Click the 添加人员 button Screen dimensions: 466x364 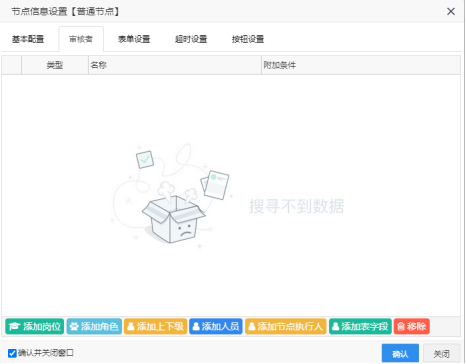pyautogui.click(x=216, y=326)
